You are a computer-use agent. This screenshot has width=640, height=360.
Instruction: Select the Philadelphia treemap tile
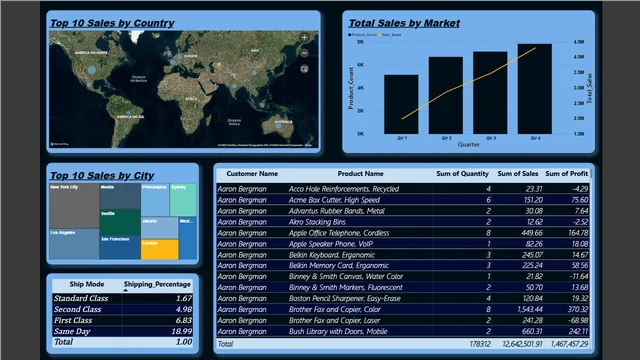(155, 200)
